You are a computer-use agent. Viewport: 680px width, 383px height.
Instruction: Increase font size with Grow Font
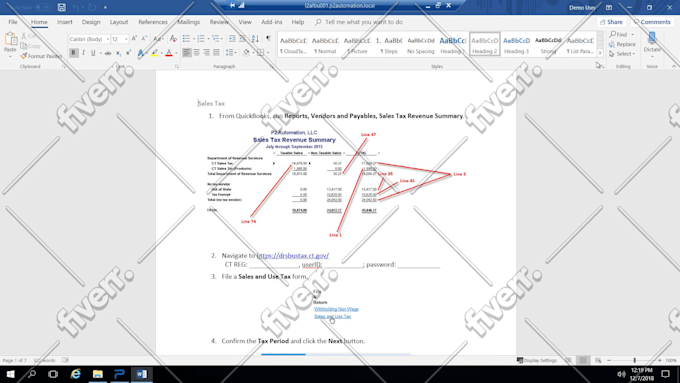[x=134, y=39]
